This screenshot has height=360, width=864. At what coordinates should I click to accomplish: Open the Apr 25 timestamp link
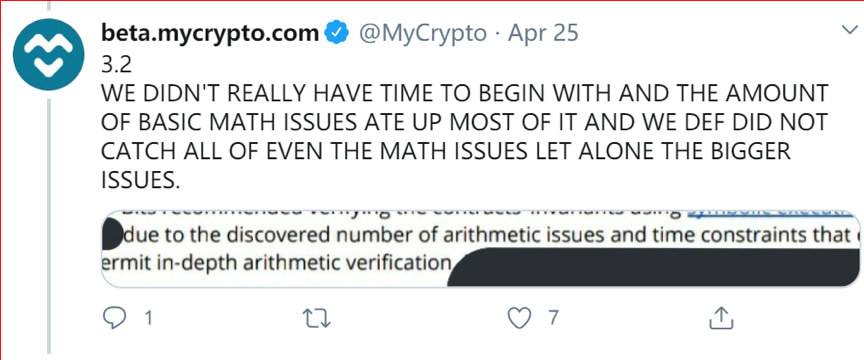(x=543, y=34)
